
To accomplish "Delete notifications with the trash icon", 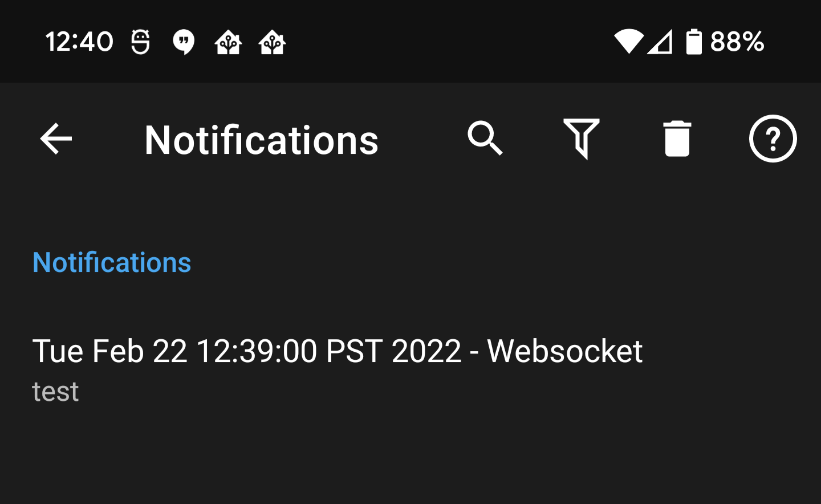I will click(x=677, y=139).
